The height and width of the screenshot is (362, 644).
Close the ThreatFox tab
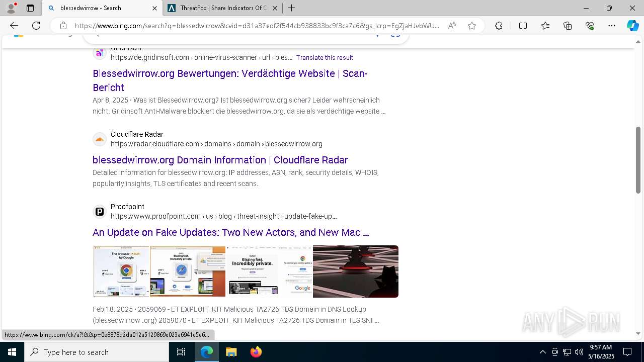tap(275, 8)
